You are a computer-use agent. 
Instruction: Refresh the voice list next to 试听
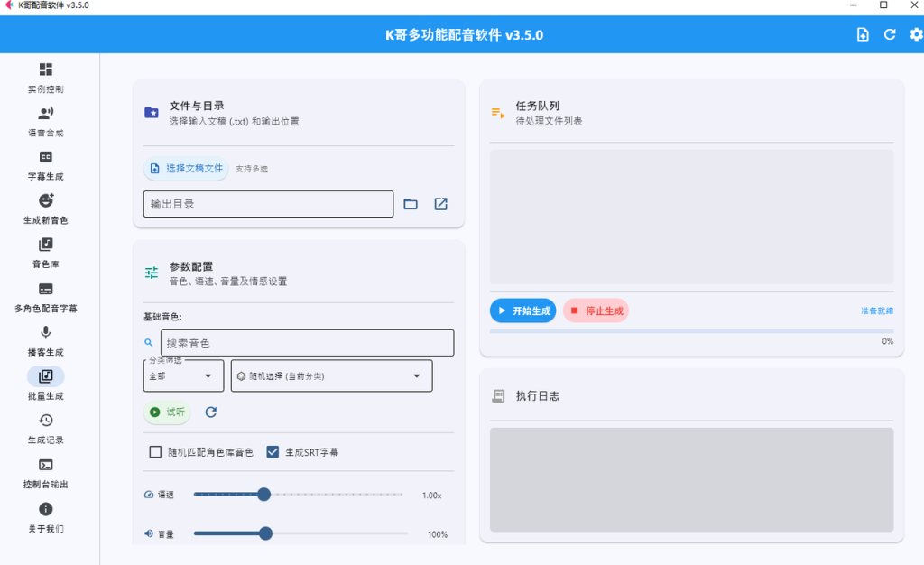tap(211, 412)
